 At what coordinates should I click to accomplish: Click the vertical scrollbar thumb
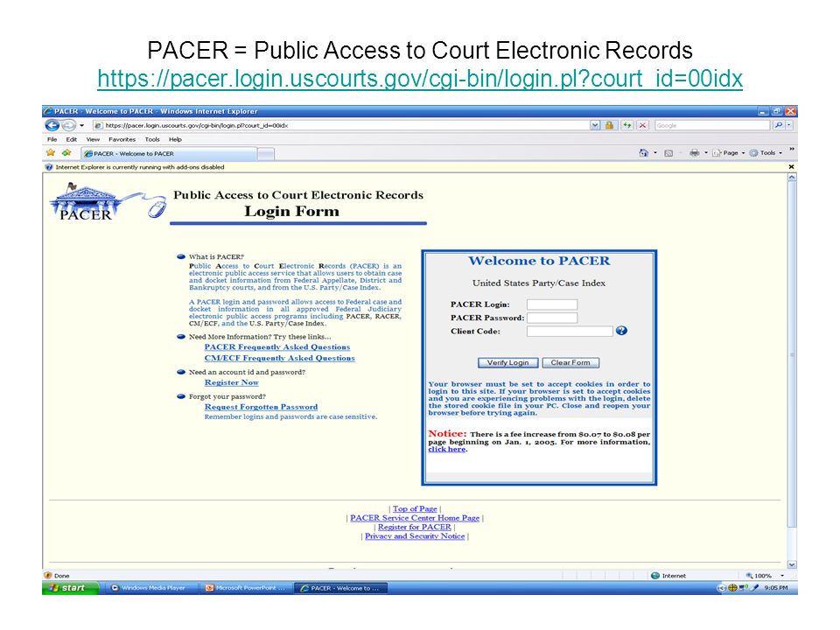[x=792, y=354]
